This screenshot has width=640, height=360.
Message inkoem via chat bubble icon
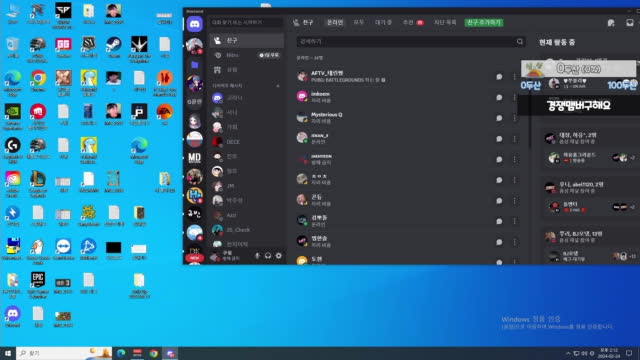tap(499, 98)
